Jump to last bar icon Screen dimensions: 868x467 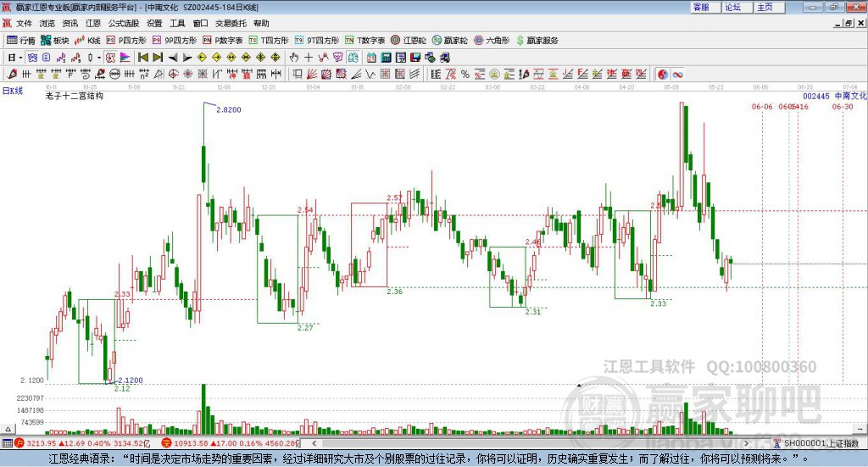[x=157, y=58]
